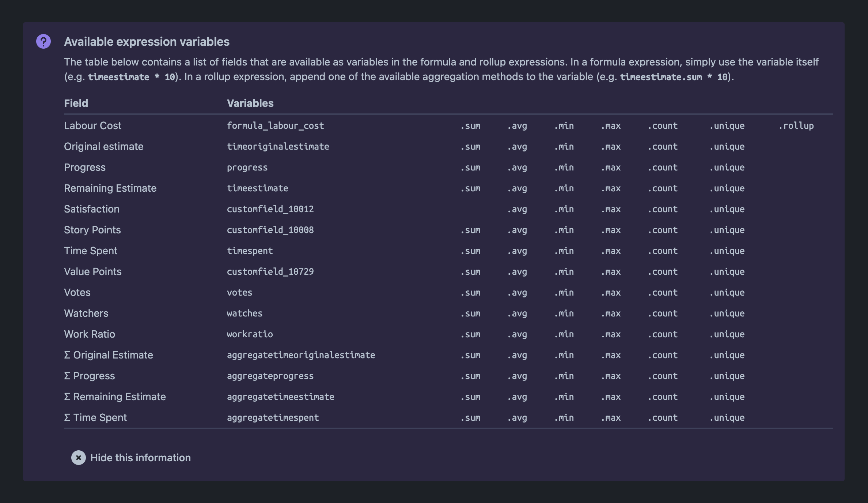
Task: Select .max aggregation for Watchers
Action: 610,313
